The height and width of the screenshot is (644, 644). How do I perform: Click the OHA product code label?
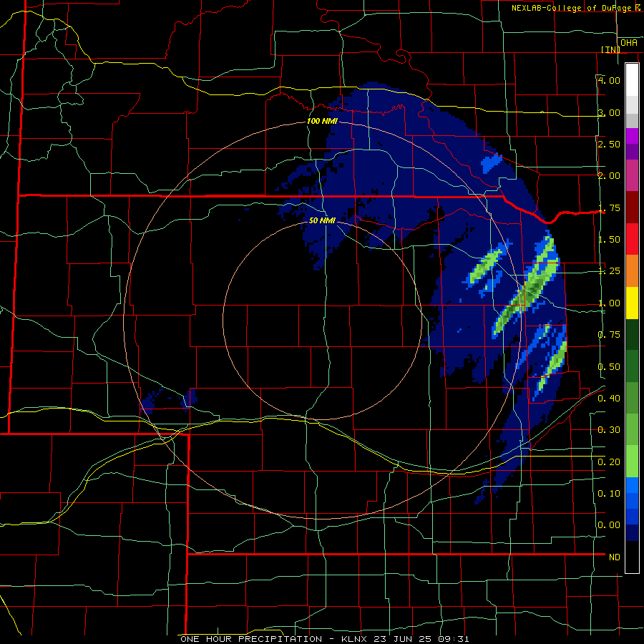(x=629, y=43)
